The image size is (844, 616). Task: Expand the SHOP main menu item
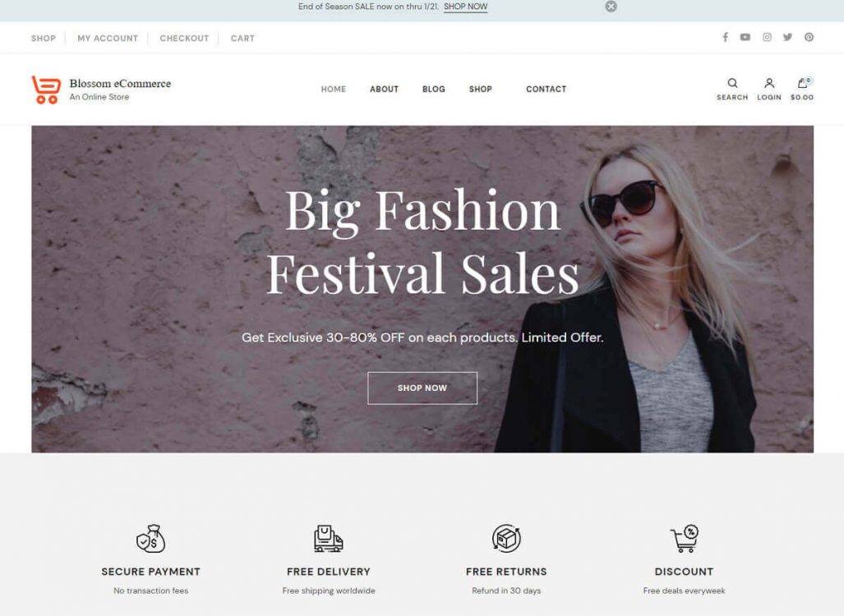pyautogui.click(x=481, y=90)
